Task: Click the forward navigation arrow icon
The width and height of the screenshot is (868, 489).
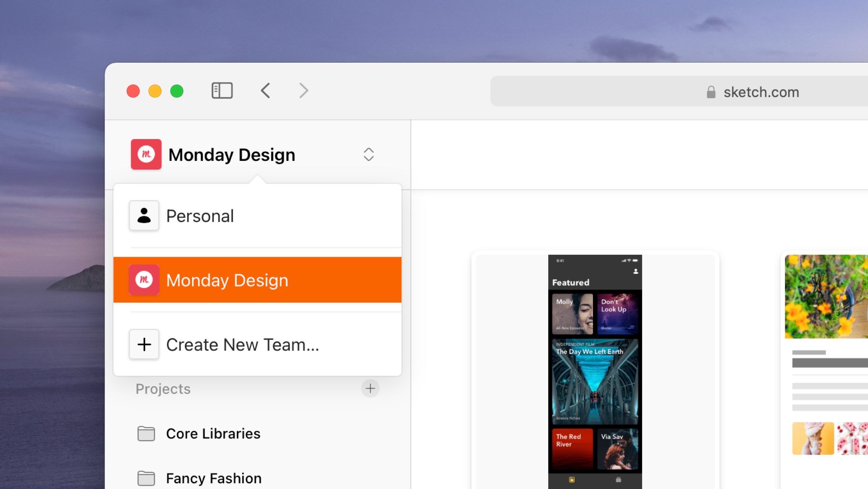Action: point(303,91)
